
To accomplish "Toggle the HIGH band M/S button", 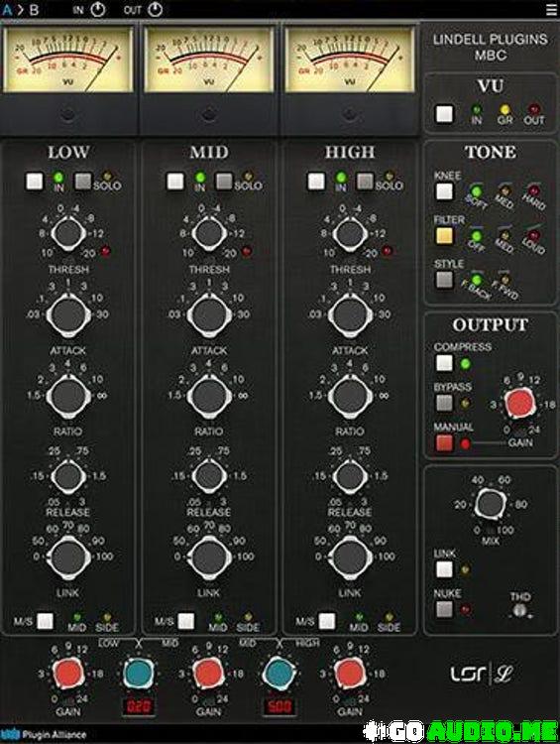I will [x=327, y=621].
